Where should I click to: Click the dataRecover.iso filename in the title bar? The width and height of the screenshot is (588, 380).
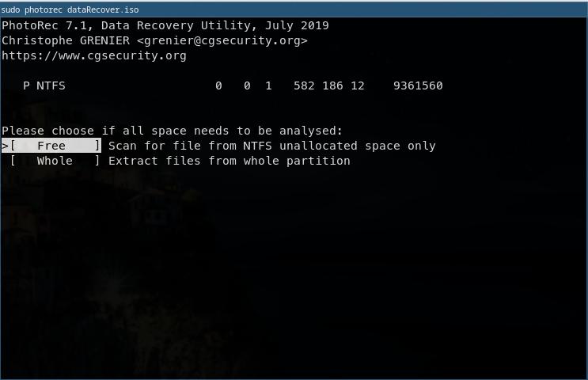coord(103,9)
